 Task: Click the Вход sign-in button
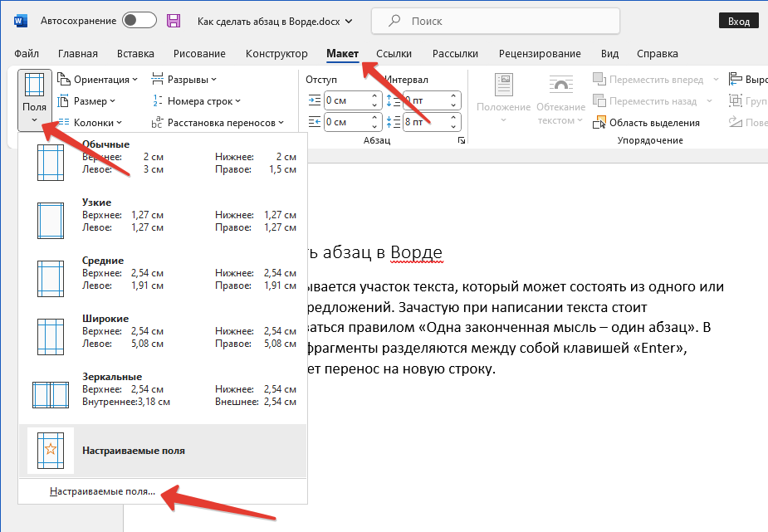point(738,21)
